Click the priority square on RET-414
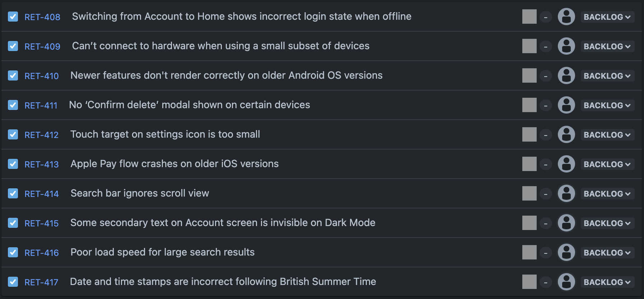This screenshot has width=644, height=299. click(x=529, y=193)
